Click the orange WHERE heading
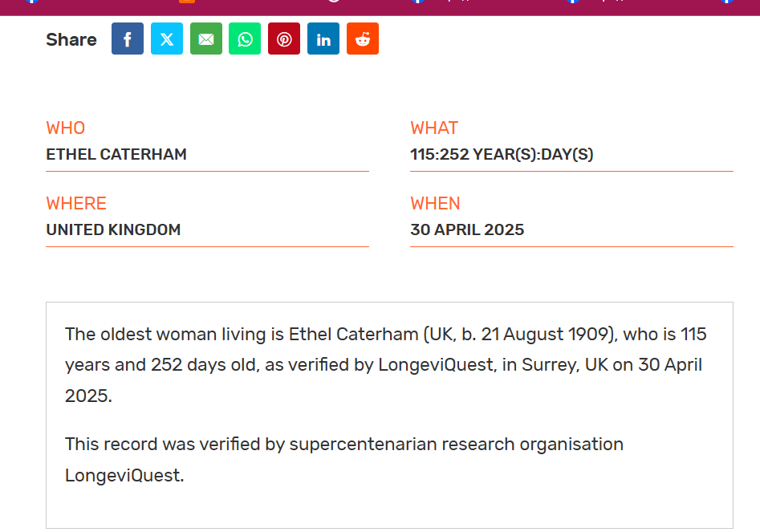The height and width of the screenshot is (532, 760). click(x=76, y=203)
